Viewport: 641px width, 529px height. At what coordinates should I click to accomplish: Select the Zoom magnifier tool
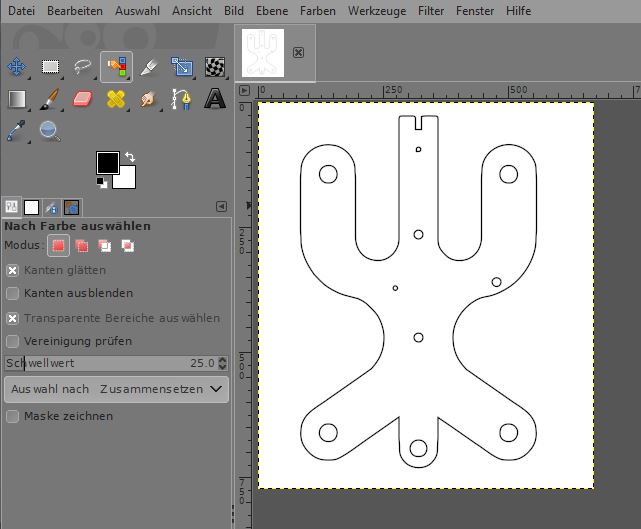(49, 130)
